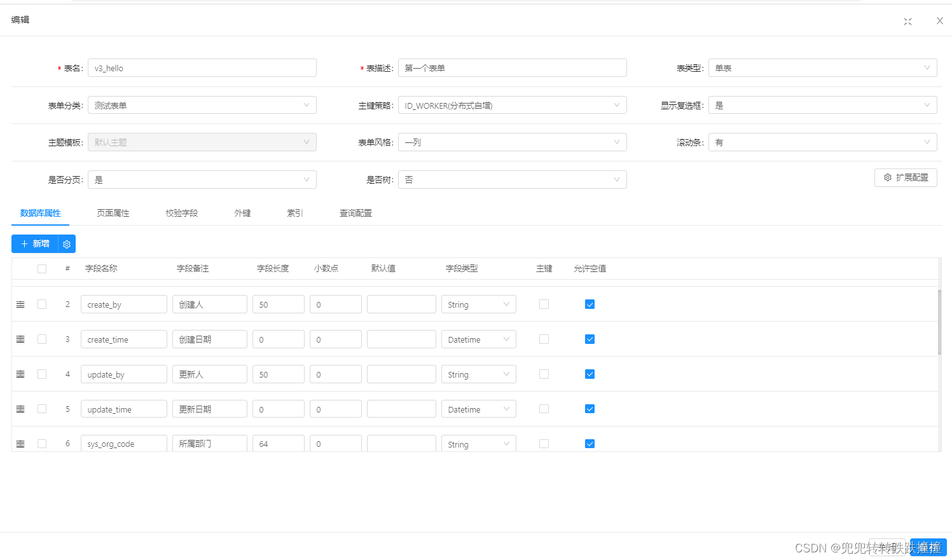
Task: Uncheck 允许空值 for create_time
Action: click(x=590, y=339)
